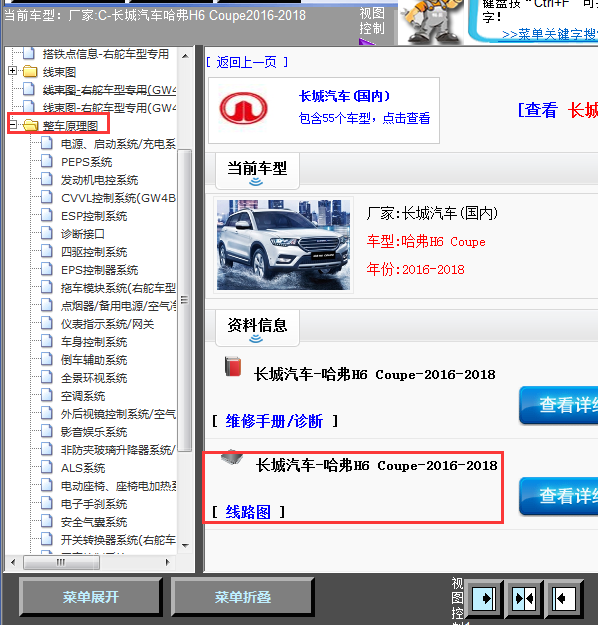The width and height of the screenshot is (598, 625).
Task: Click tree panel scroll down arrow
Action: [x=185, y=545]
